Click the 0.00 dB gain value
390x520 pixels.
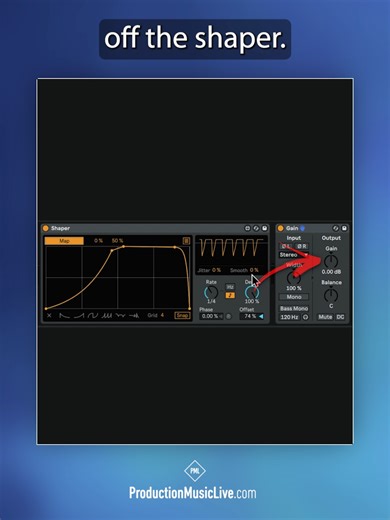coord(331,272)
